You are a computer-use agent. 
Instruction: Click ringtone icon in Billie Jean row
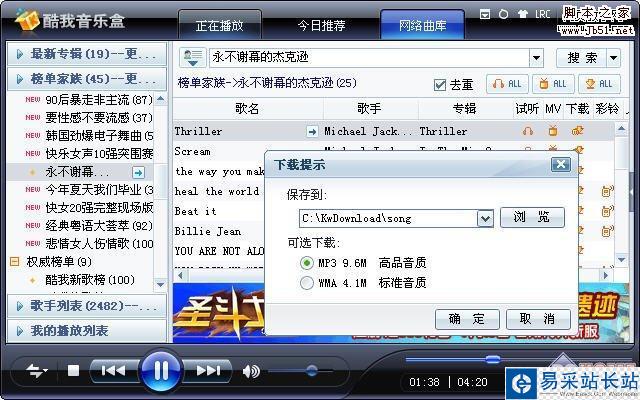(607, 231)
